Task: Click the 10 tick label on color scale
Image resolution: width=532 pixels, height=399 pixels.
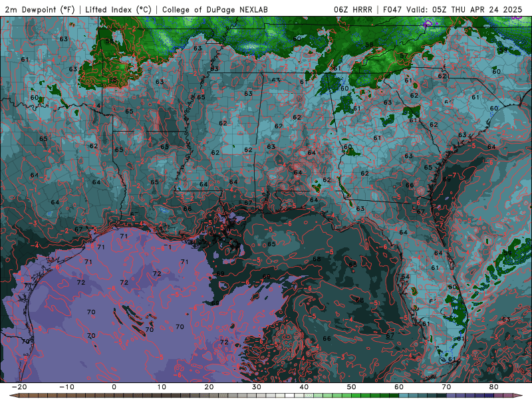Action: (x=162, y=387)
